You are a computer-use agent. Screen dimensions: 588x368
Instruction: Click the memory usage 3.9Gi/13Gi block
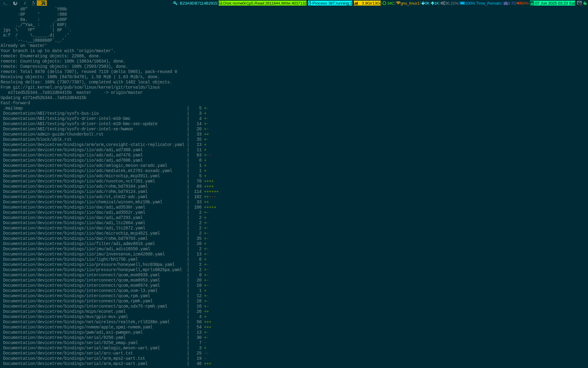[x=367, y=3]
